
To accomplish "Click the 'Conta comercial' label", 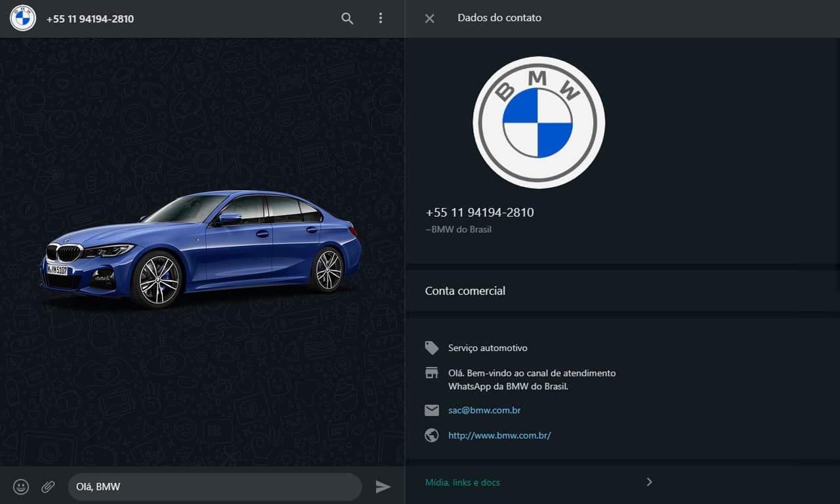I will click(465, 291).
